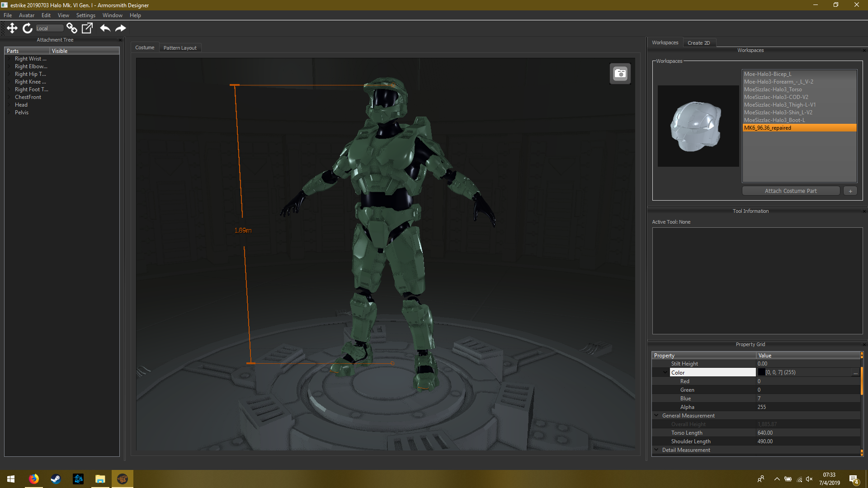The height and width of the screenshot is (488, 868).
Task: Expand the ChestFront tree node
Action: pyautogui.click(x=9, y=97)
